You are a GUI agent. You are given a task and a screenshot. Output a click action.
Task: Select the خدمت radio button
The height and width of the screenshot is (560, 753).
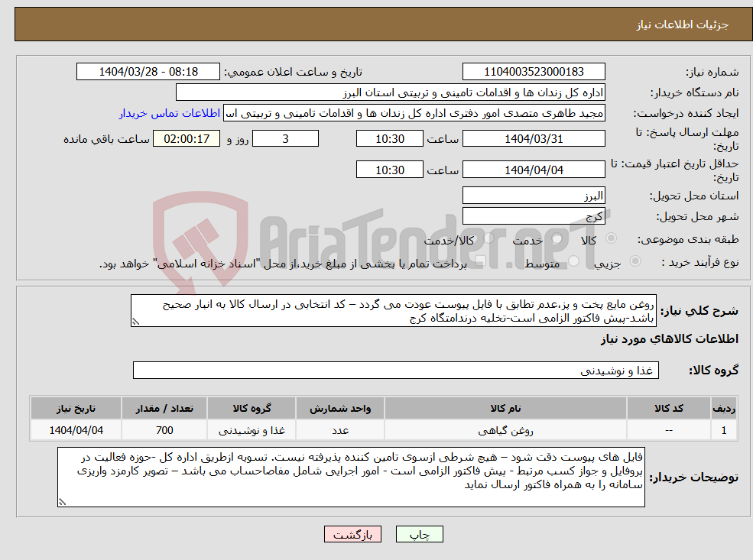pos(557,238)
